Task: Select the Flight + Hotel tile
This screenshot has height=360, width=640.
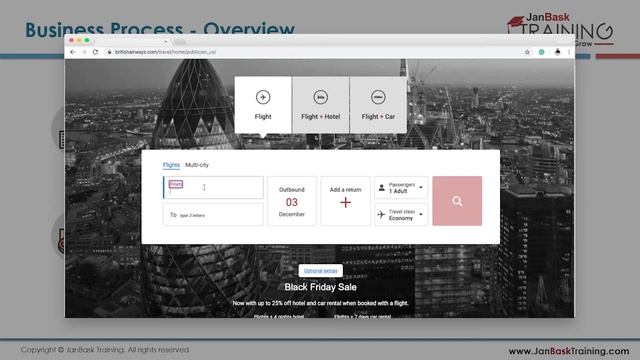Action: [x=320, y=105]
